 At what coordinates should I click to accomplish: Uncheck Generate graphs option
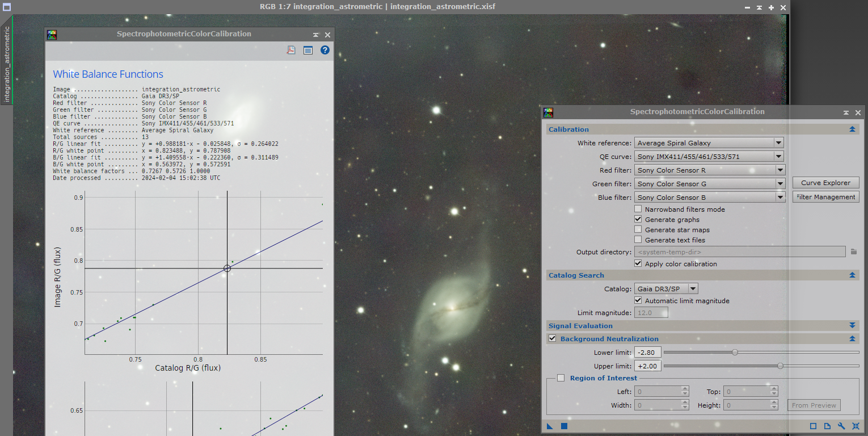click(x=638, y=220)
